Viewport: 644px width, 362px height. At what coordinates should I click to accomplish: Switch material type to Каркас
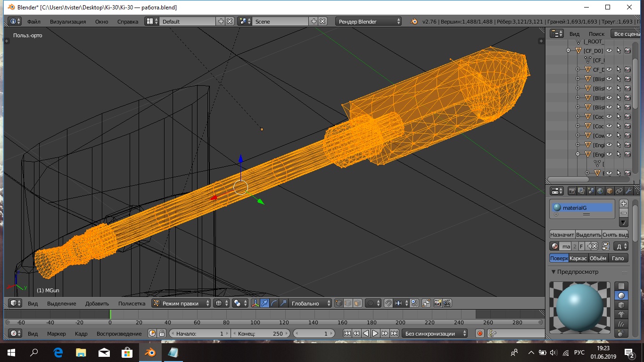pos(578,258)
